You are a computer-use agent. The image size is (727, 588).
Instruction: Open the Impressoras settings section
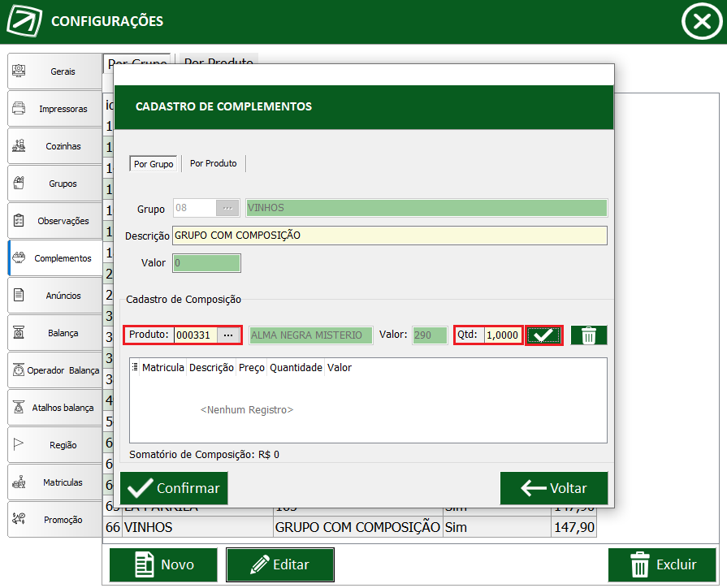pos(55,109)
